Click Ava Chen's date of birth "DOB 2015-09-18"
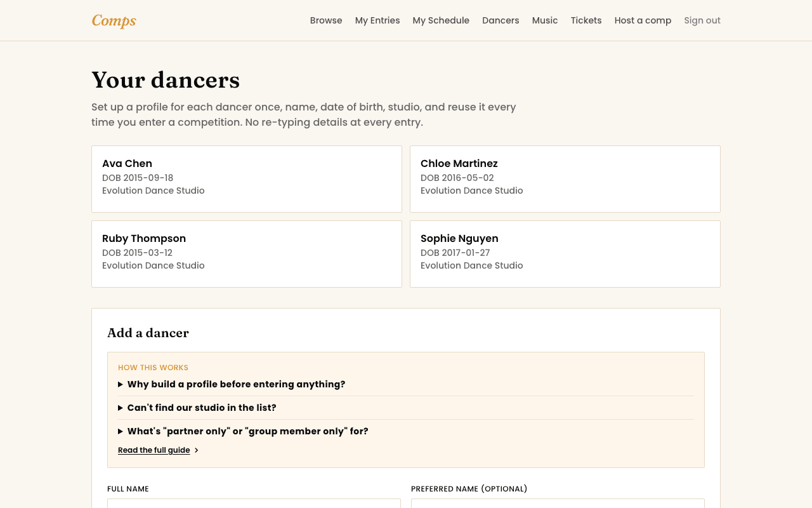 point(138,178)
